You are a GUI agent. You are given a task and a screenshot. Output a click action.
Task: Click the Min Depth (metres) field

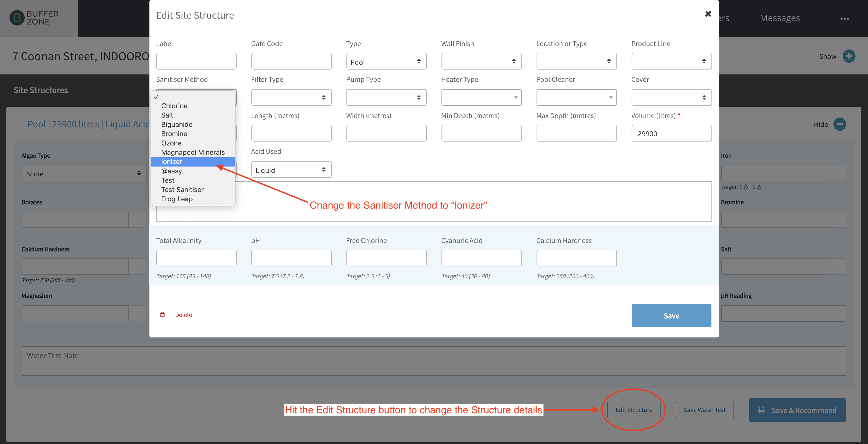coord(481,133)
